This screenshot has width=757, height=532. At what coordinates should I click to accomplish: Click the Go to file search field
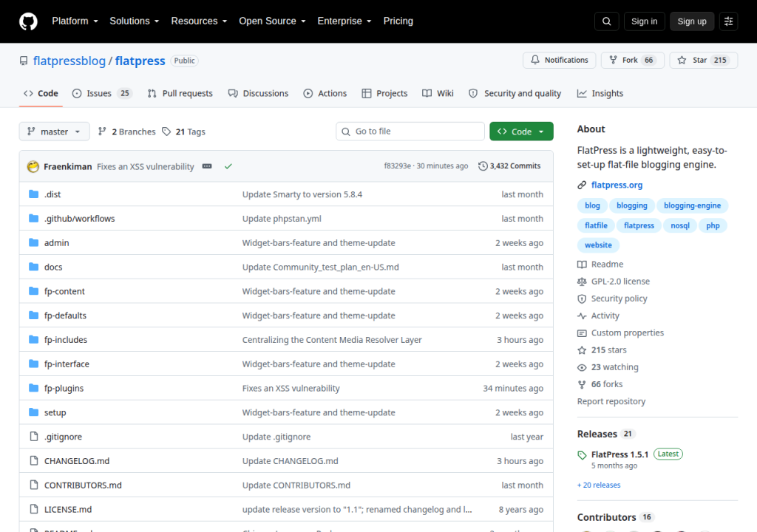pyautogui.click(x=410, y=132)
